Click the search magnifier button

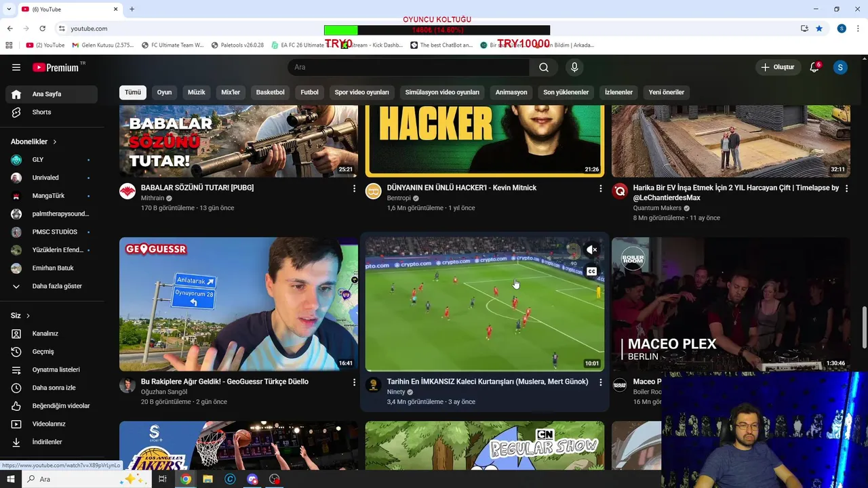pyautogui.click(x=544, y=67)
